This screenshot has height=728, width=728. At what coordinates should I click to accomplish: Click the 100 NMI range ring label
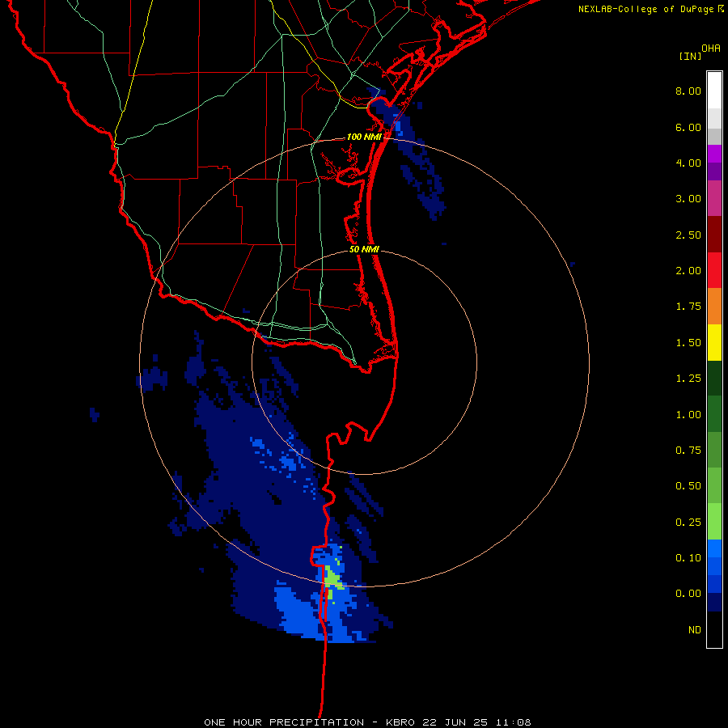pos(364,137)
